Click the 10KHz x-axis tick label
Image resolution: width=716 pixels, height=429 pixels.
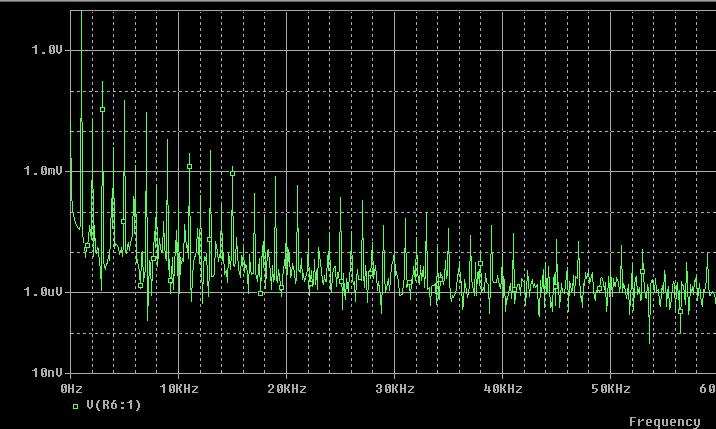pyautogui.click(x=177, y=388)
